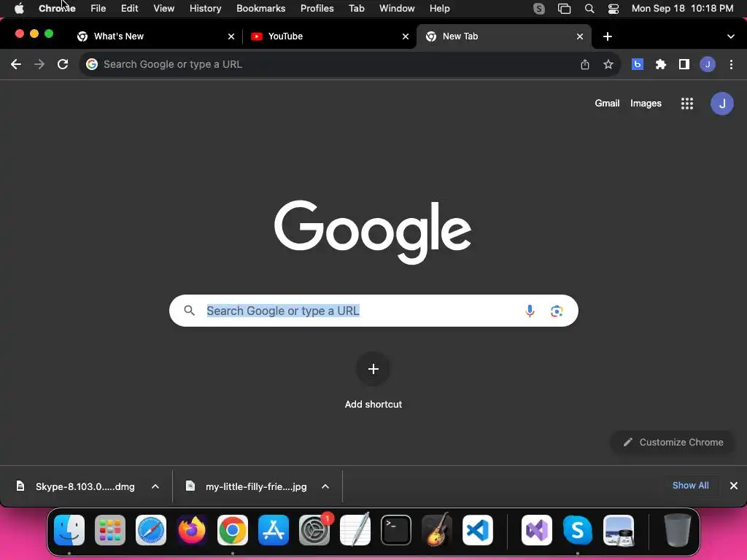Screen dimensions: 747x560
Task: Expand Skype dmg download options arrow
Action: pos(155,486)
